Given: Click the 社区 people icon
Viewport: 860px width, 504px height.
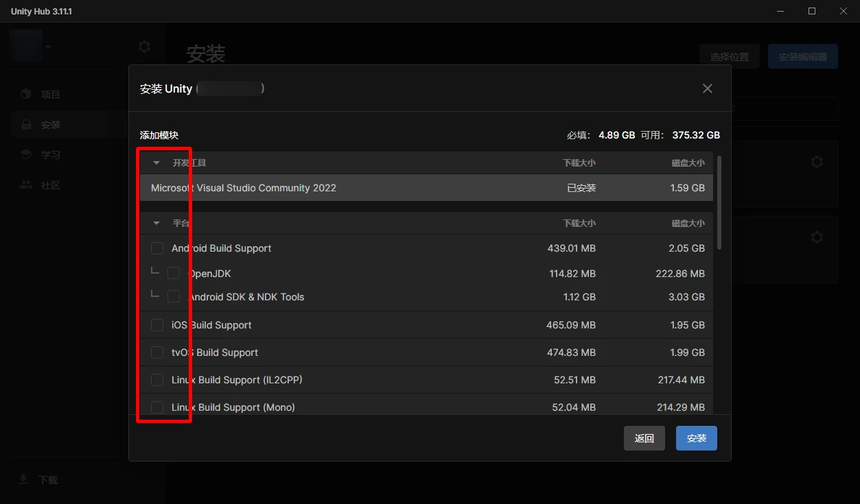Looking at the screenshot, I should point(26,185).
